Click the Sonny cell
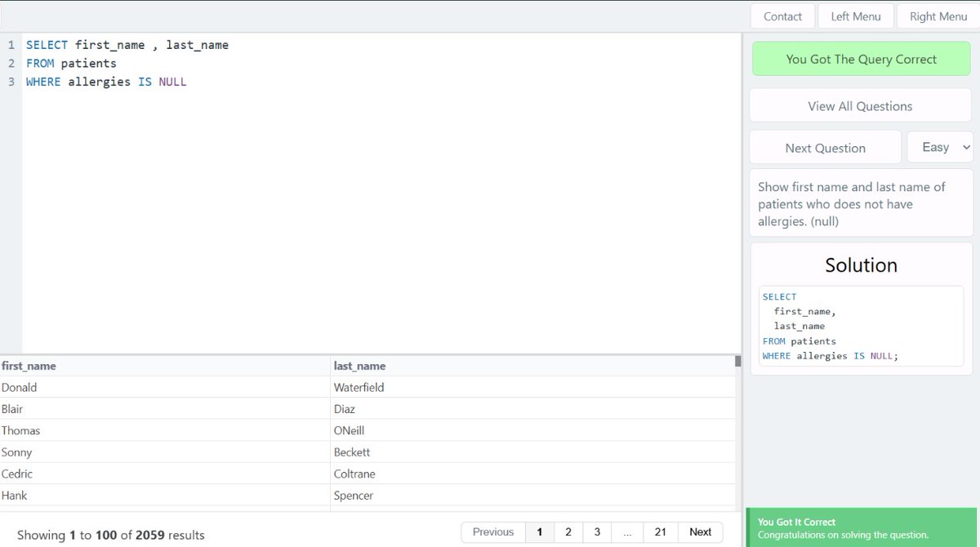Screen dimensions: 980x547 coord(165,451)
